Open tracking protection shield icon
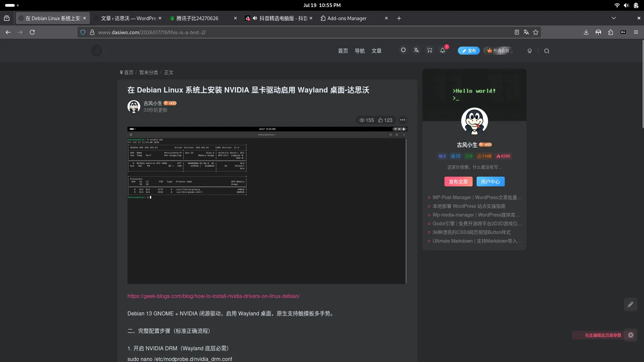 (83, 32)
